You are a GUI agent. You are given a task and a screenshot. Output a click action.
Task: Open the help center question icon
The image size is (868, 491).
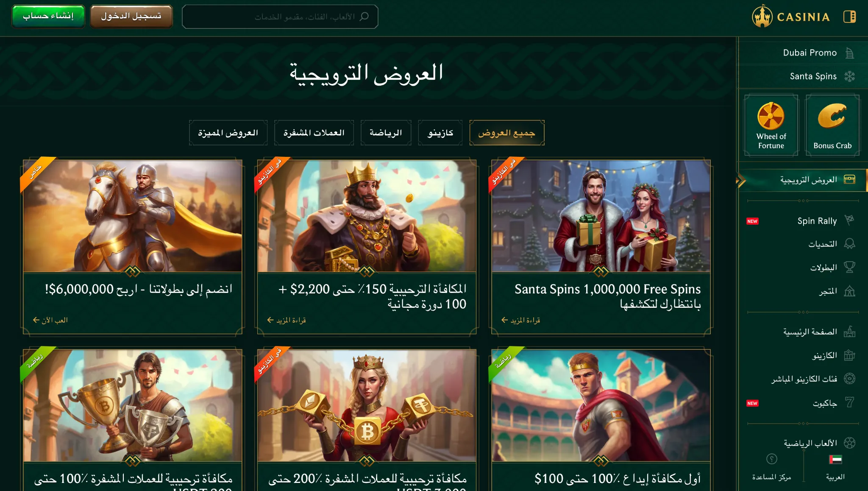pyautogui.click(x=772, y=459)
